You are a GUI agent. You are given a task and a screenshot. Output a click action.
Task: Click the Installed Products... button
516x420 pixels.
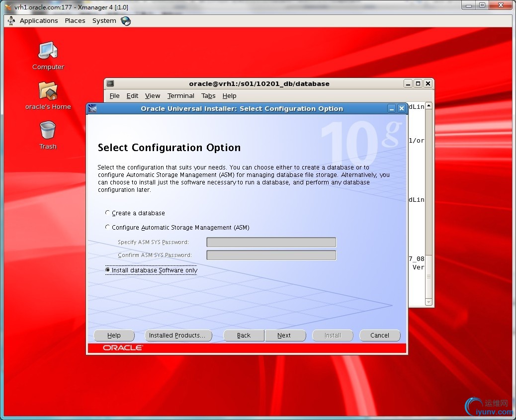tap(177, 336)
